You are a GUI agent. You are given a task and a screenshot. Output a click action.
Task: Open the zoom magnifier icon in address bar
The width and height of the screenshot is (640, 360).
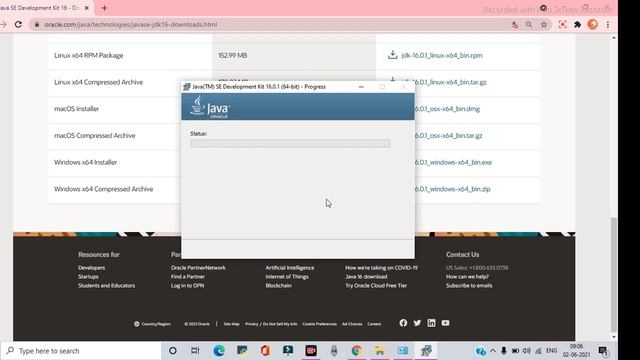[x=529, y=24]
